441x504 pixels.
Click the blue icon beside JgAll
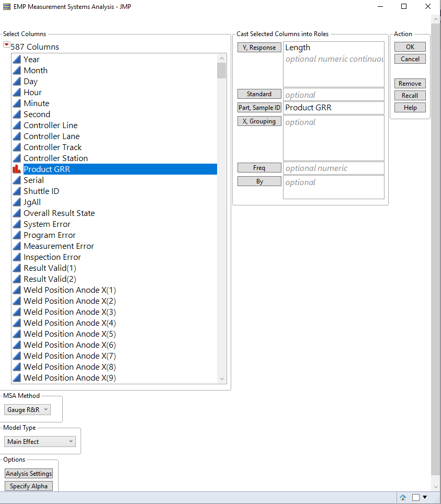coord(17,202)
